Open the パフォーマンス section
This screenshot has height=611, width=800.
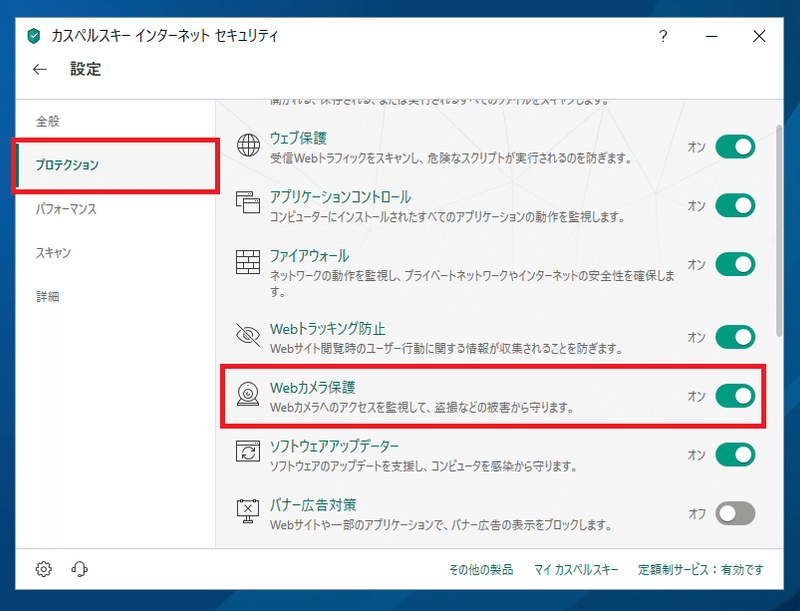coord(115,209)
